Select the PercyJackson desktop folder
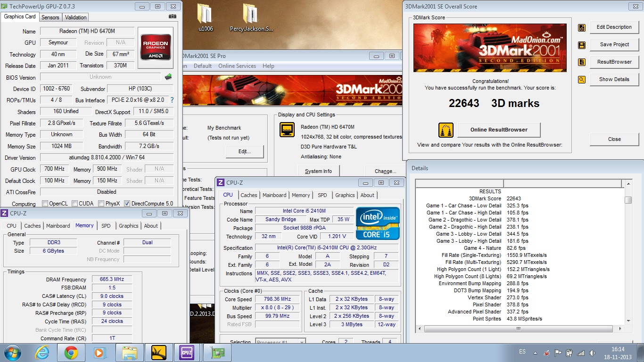This screenshot has height=362, width=644. [251, 19]
